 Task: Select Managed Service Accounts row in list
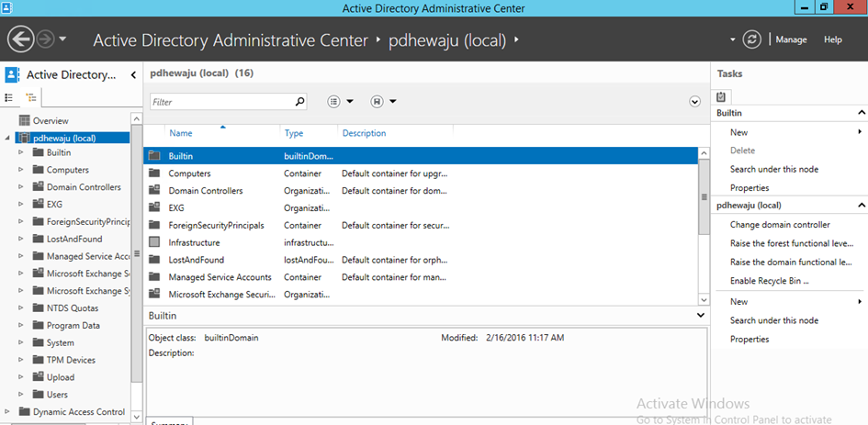click(421, 276)
